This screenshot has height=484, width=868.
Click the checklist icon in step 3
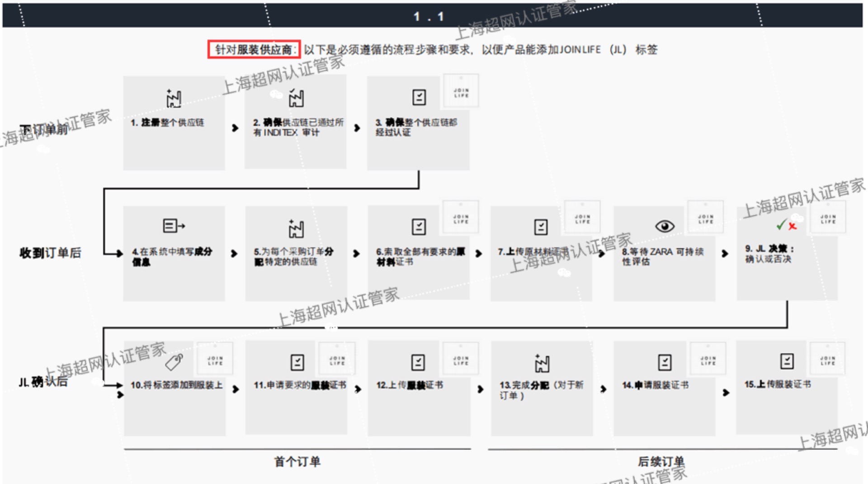click(x=419, y=97)
